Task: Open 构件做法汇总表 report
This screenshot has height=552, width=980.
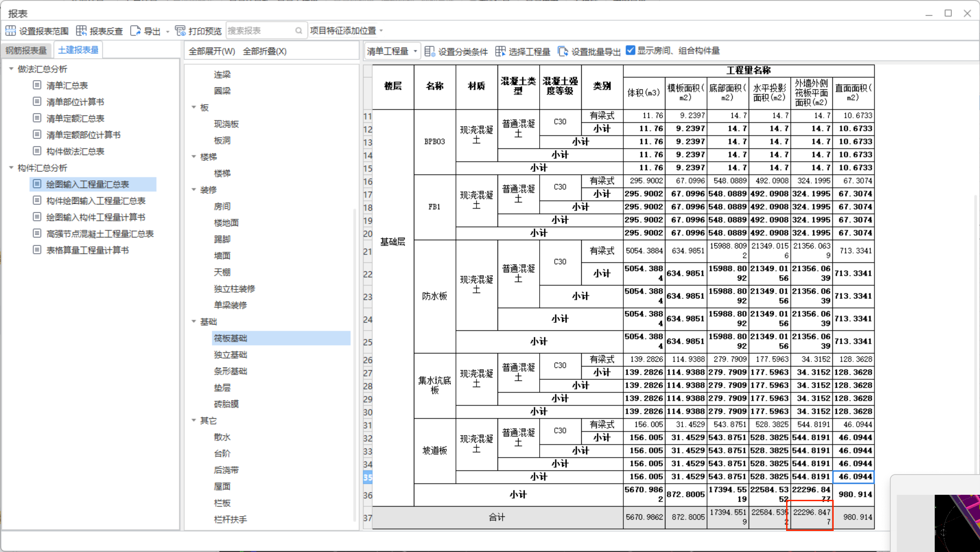Action: pyautogui.click(x=75, y=151)
